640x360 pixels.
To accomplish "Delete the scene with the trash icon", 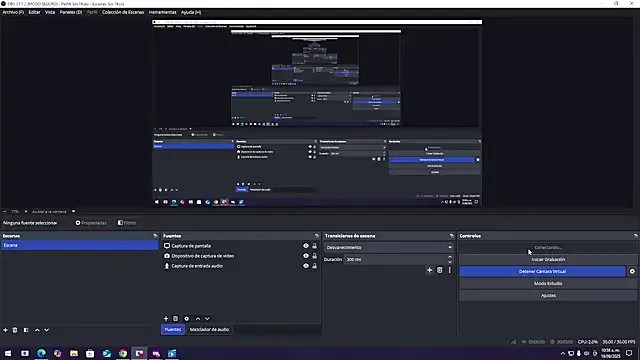I will pos(15,330).
